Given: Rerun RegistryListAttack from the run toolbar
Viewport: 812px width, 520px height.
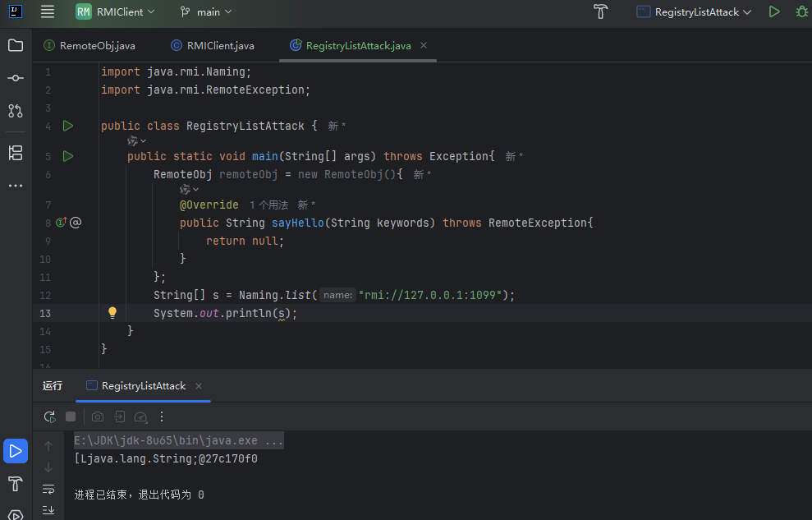Looking at the screenshot, I should pyautogui.click(x=49, y=416).
